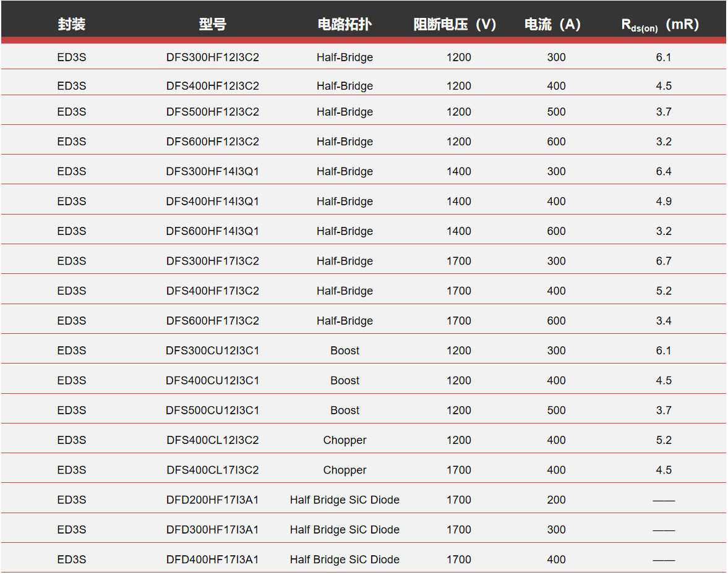The image size is (728, 575).
Task: Select model DFS600HF12I3C2
Action: 213,142
